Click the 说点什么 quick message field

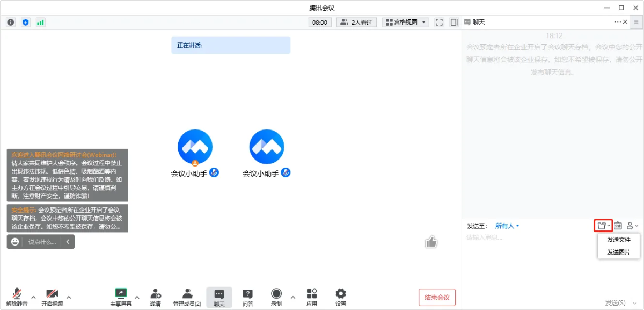41,242
